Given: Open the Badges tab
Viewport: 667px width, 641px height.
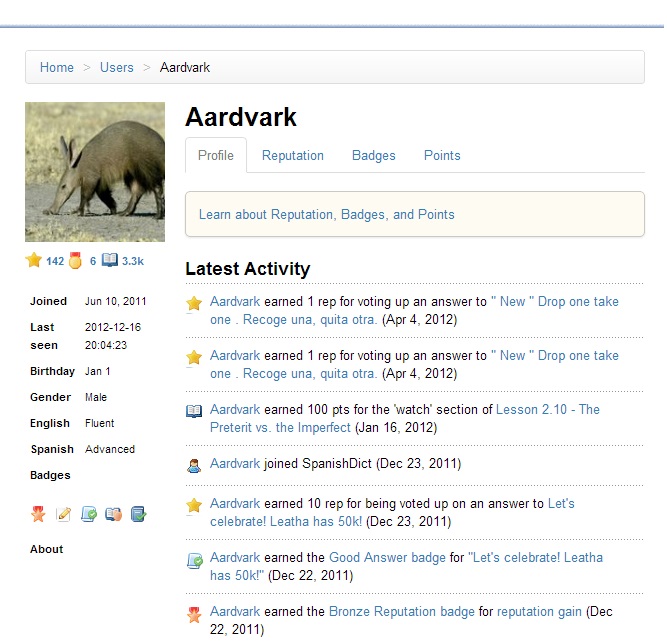Looking at the screenshot, I should [373, 156].
